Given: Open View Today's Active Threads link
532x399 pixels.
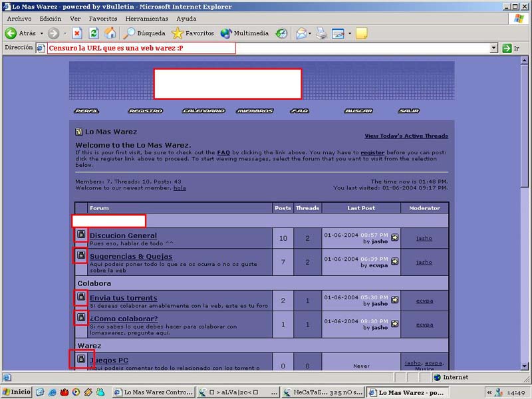Looking at the screenshot, I should click(406, 136).
